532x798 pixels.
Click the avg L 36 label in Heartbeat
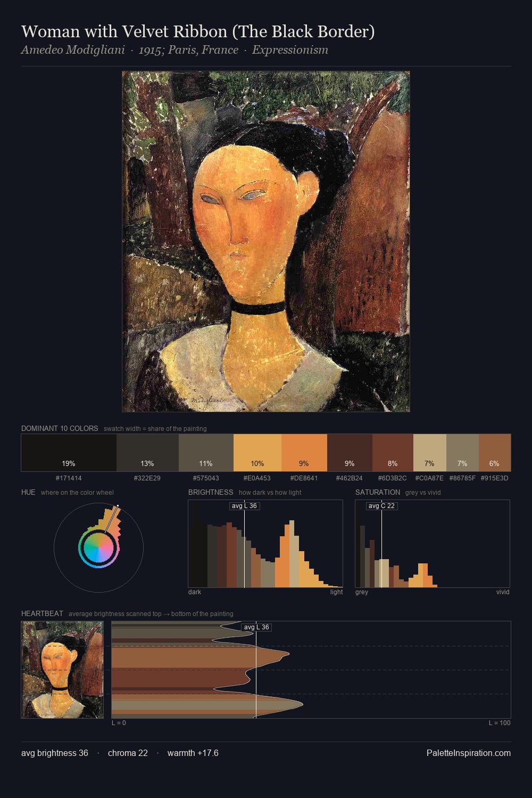click(256, 627)
